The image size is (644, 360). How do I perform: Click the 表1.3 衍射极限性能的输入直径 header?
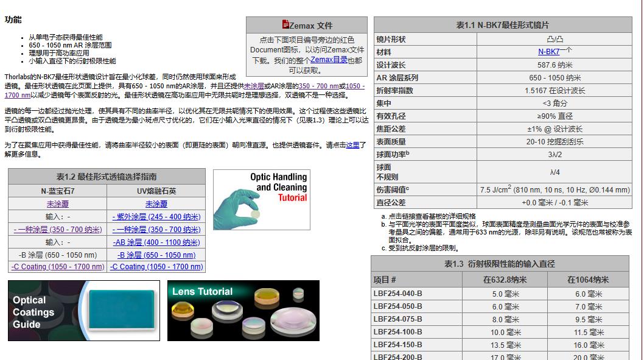(500, 264)
